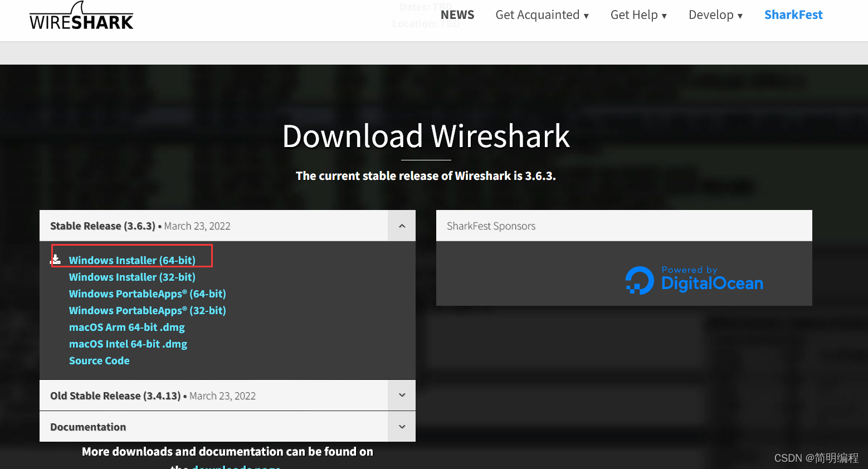
Task: Expand the Documentation section
Action: [402, 427]
